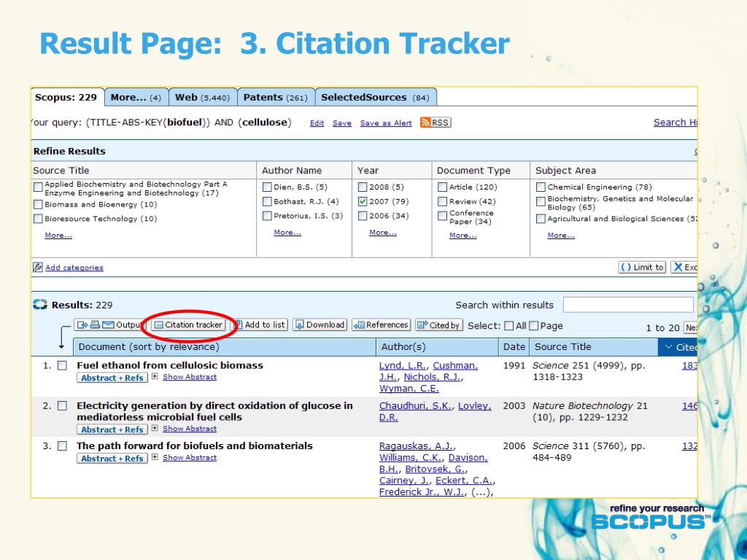Screen dimensions: 747x560
Task: Check author Bothast, R.J. (4)
Action: [267, 201]
